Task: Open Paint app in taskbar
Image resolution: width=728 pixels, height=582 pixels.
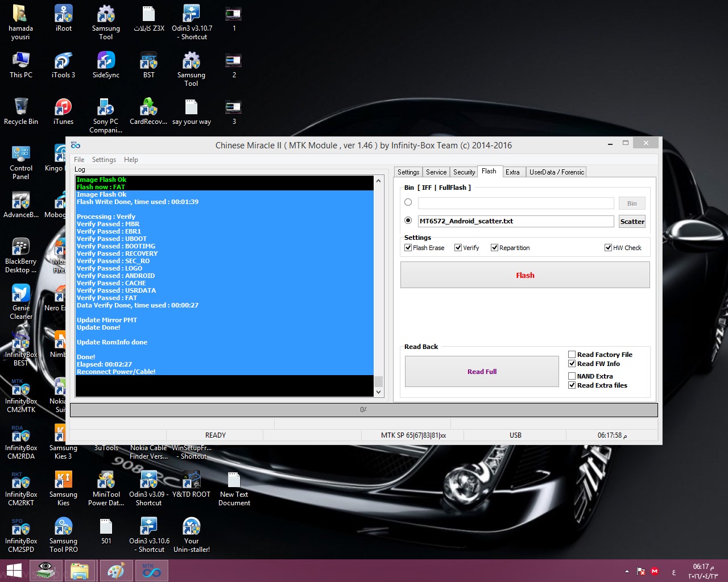Action: click(115, 571)
